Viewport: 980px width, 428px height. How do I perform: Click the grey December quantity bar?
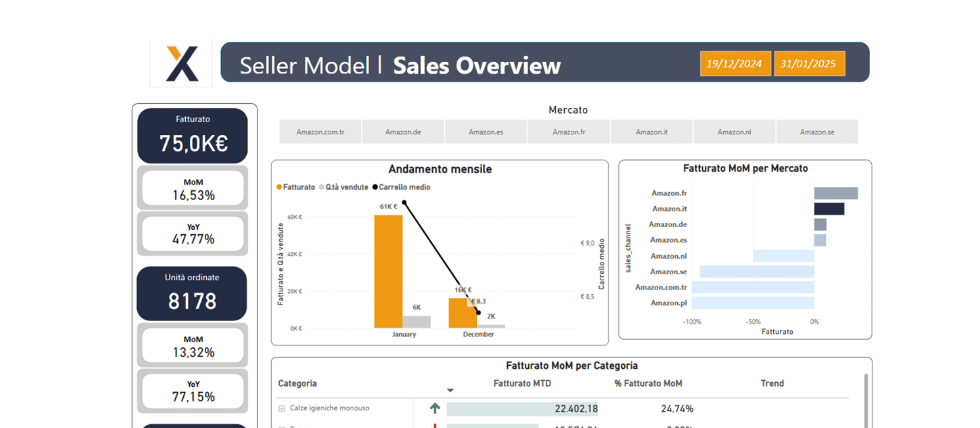(491, 326)
